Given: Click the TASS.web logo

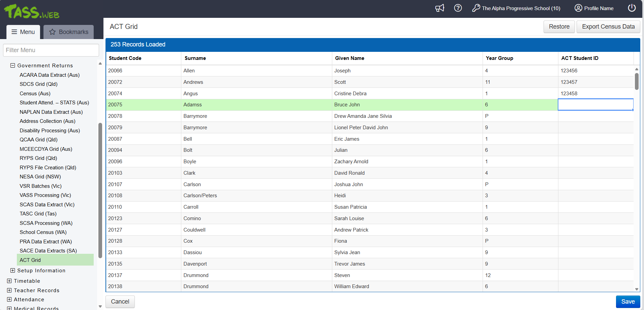Looking at the screenshot, I should tap(32, 12).
